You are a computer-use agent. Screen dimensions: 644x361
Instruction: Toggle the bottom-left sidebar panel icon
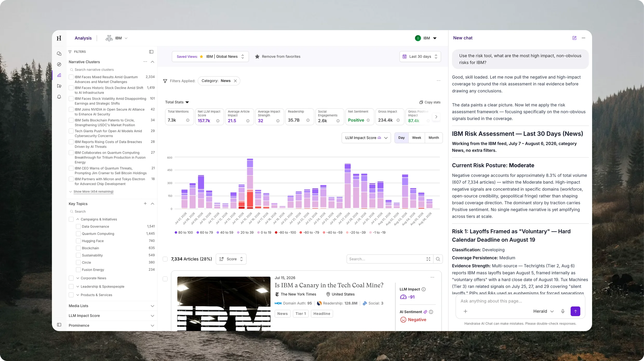tap(59, 325)
